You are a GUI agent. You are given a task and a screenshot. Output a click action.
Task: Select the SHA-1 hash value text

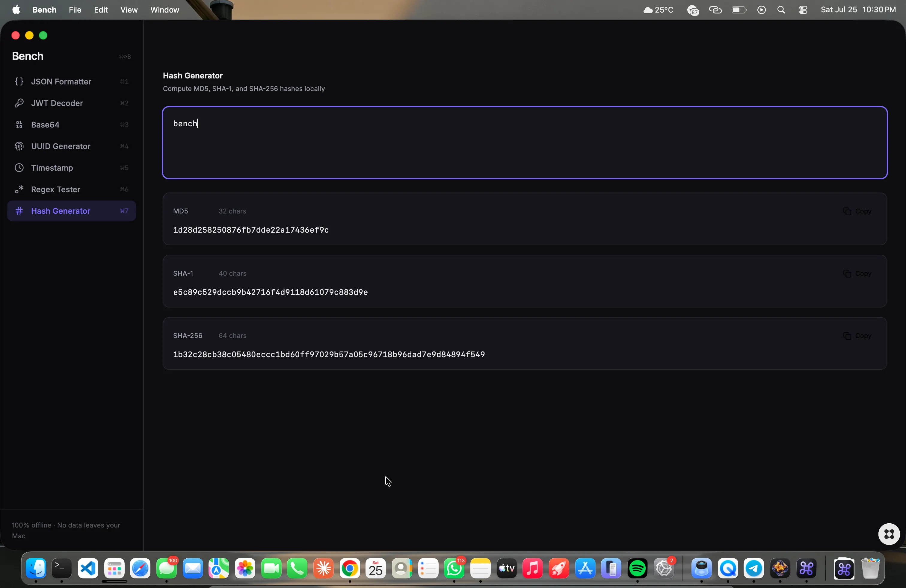coord(270,293)
